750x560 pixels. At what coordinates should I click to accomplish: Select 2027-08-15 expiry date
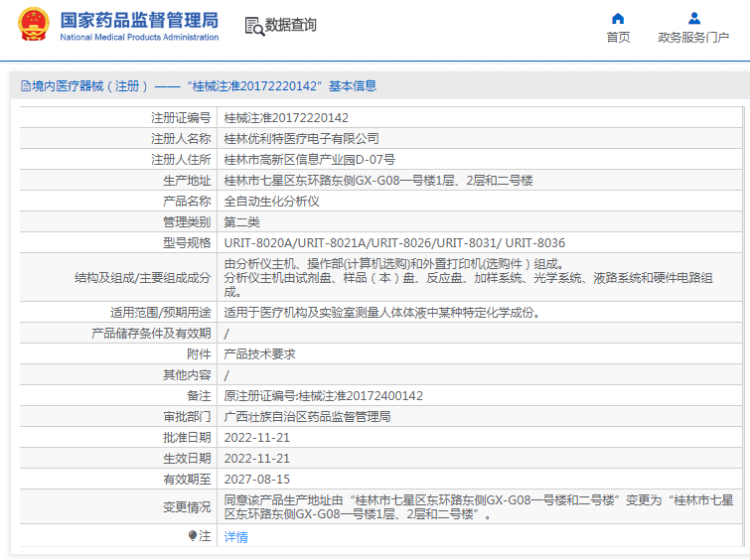coord(257,480)
